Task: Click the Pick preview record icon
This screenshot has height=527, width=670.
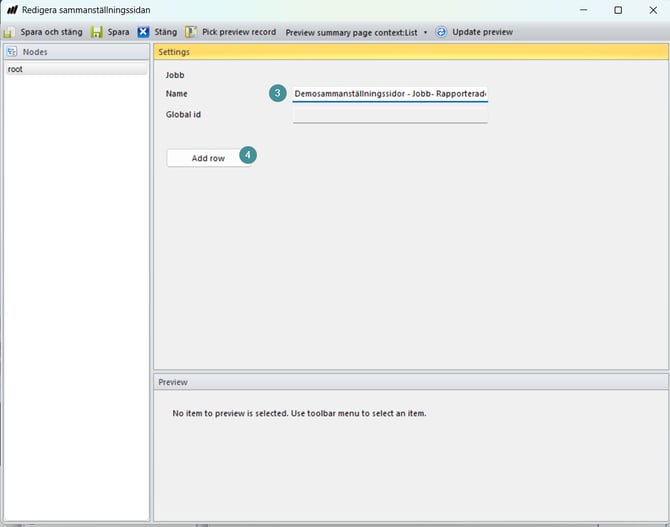Action: pyautogui.click(x=191, y=32)
